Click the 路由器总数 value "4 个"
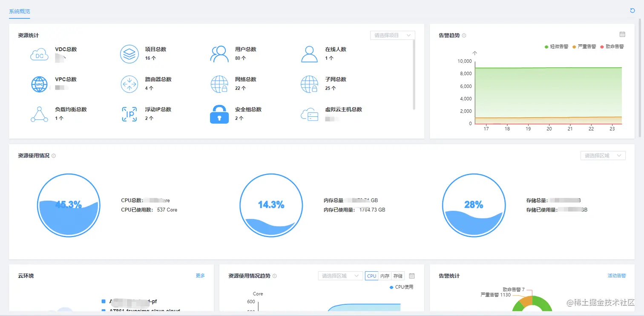Viewport: 644px width, 316px height. pos(149,88)
